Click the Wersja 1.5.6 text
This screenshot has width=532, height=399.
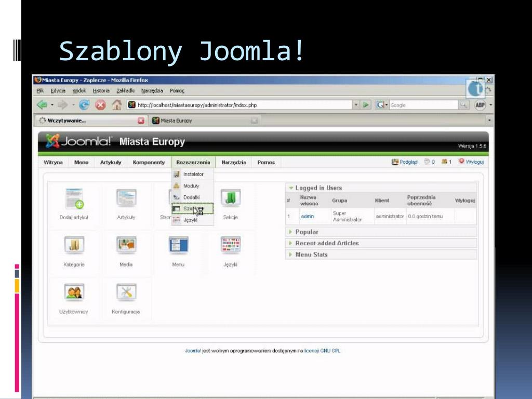click(x=472, y=146)
